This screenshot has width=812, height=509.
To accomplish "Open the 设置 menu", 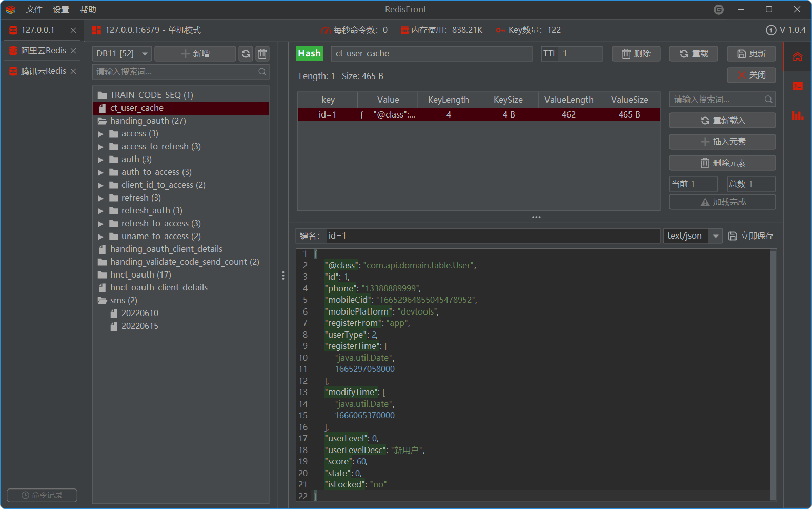I will tap(61, 10).
